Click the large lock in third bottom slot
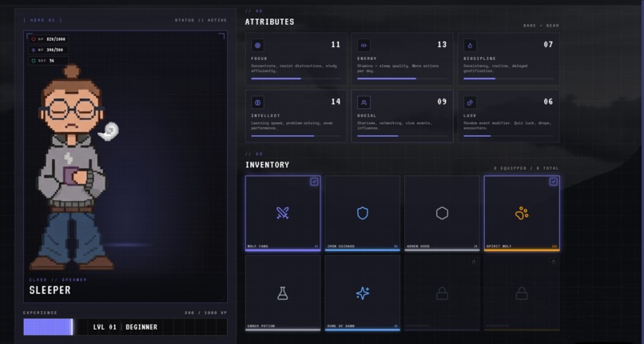The image size is (644, 344). 442,293
